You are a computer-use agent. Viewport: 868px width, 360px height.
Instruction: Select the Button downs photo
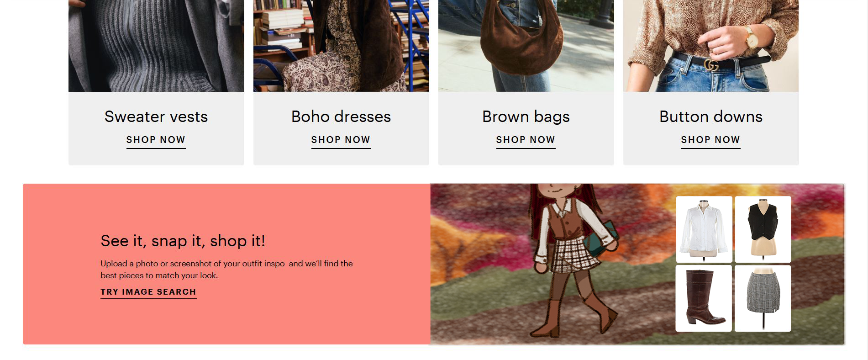click(711, 46)
